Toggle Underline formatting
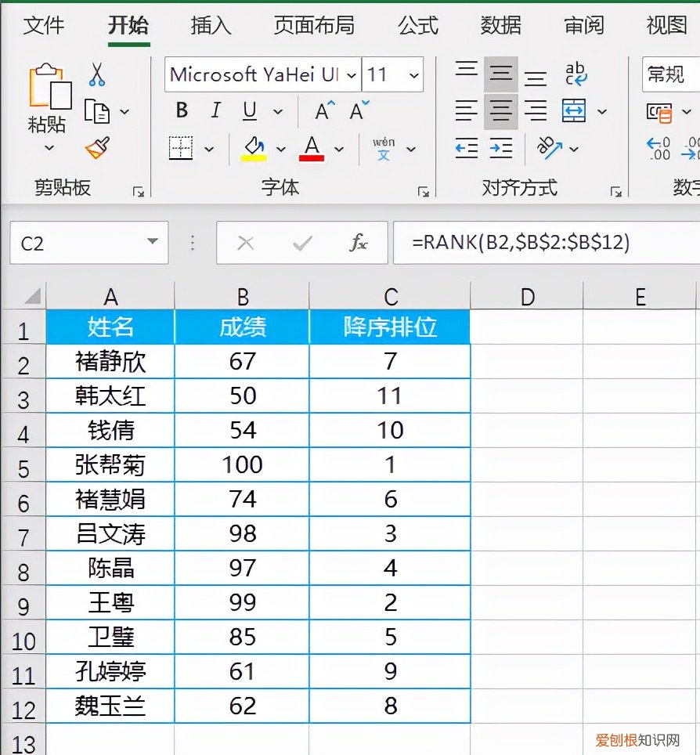Image resolution: width=700 pixels, height=755 pixels. pos(249,111)
